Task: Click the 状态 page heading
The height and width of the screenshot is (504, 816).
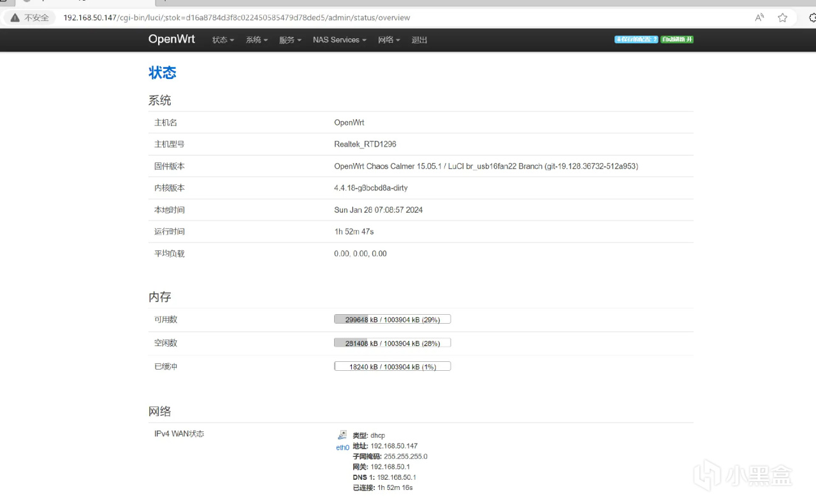Action: [x=163, y=73]
